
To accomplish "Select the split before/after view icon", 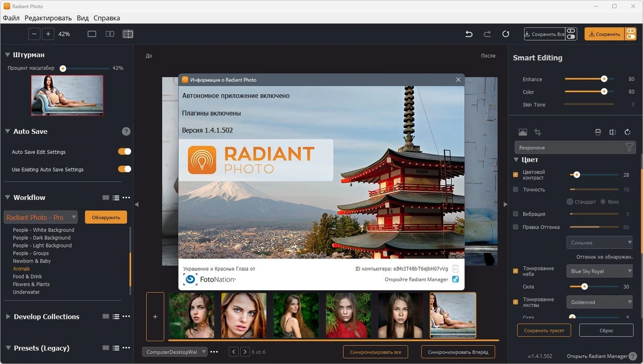I will point(128,34).
